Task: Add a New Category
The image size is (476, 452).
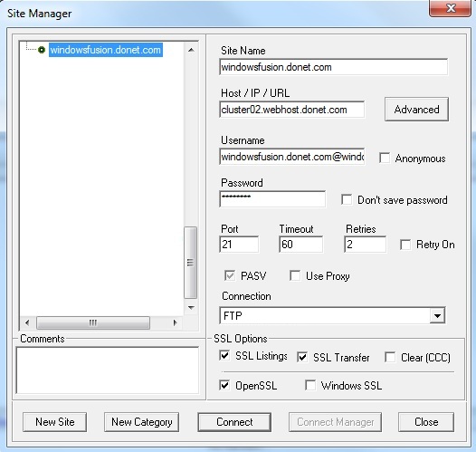Action: pos(141,422)
